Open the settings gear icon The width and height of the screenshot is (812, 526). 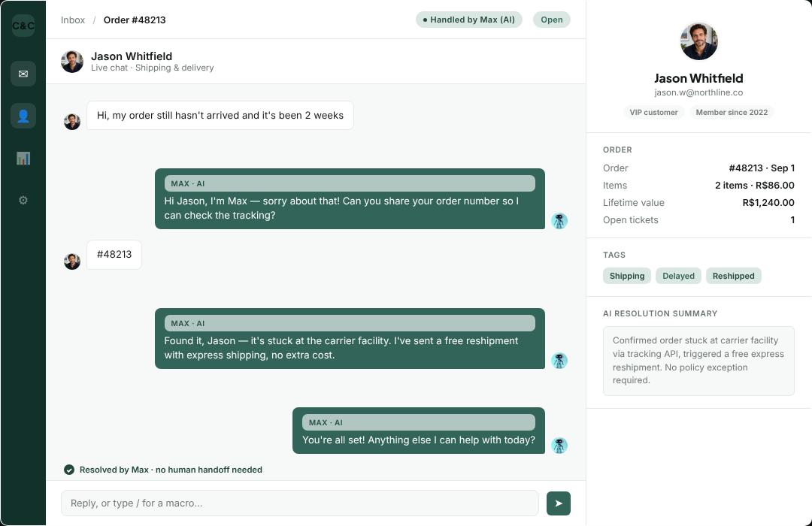(x=23, y=200)
